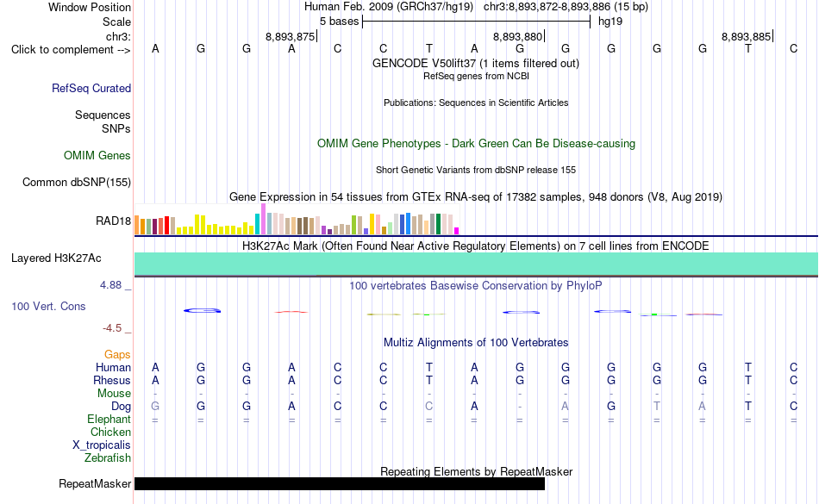Screen dimensions: 819x504
Task: Click the RepeatMasker track label
Action: (x=95, y=483)
